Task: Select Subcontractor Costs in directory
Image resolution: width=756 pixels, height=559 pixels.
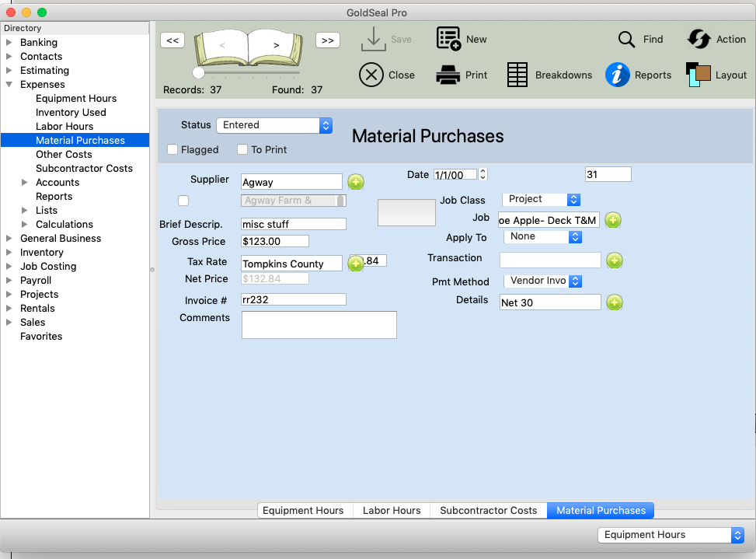Action: [84, 169]
